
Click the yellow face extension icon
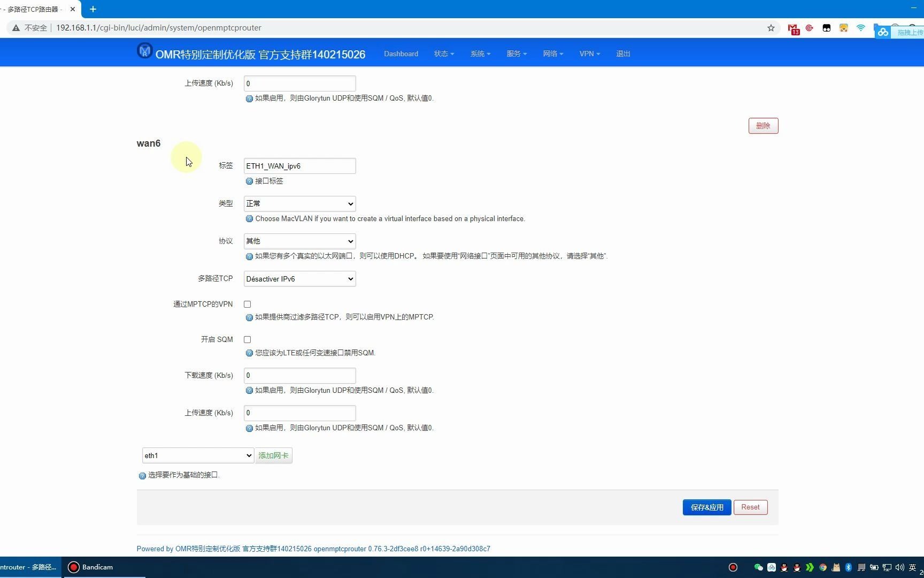[844, 28]
